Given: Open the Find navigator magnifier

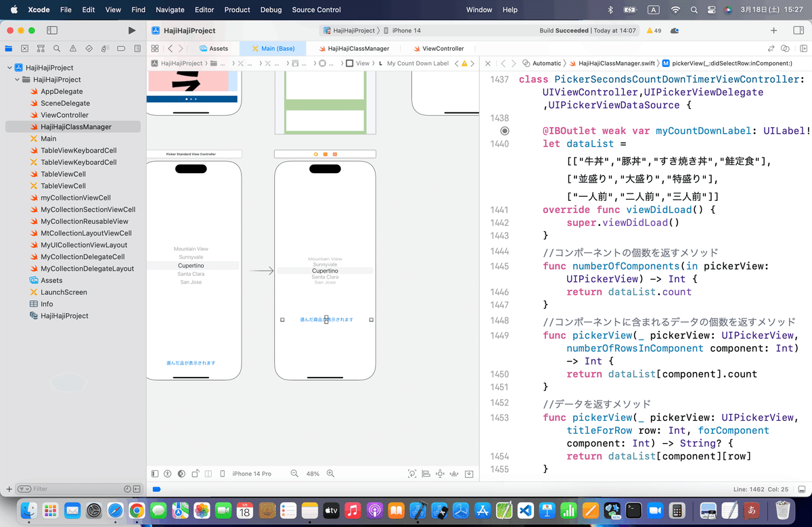Looking at the screenshot, I should coord(57,49).
